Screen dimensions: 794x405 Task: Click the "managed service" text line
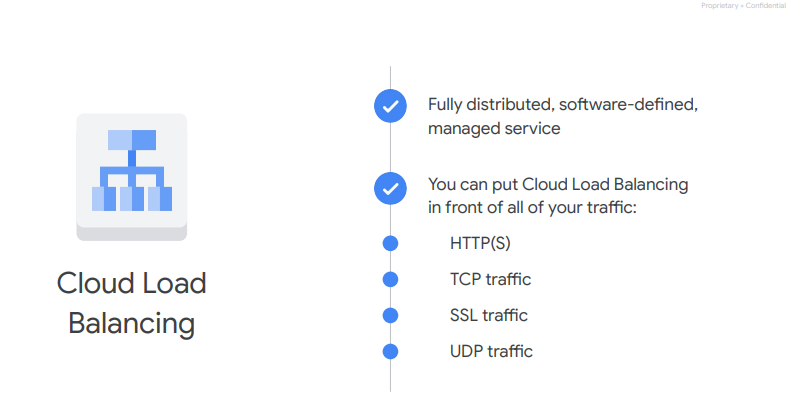(494, 128)
